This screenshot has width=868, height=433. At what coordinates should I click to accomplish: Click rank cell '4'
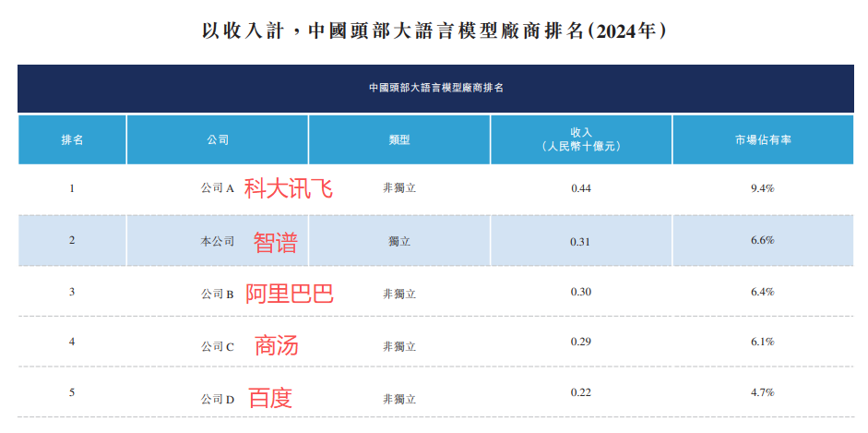coord(72,342)
